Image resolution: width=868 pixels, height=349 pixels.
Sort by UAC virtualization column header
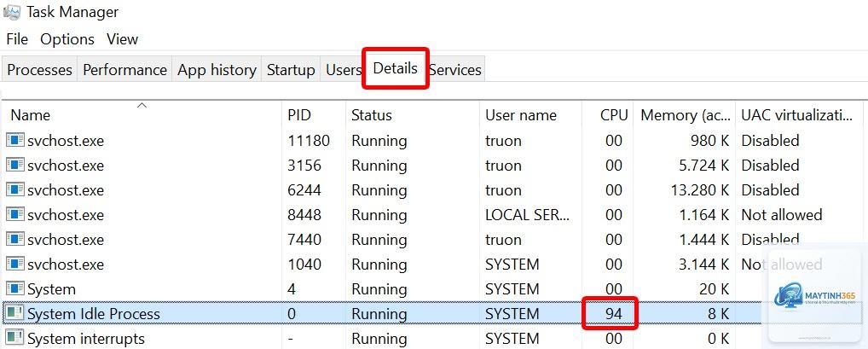tap(797, 115)
